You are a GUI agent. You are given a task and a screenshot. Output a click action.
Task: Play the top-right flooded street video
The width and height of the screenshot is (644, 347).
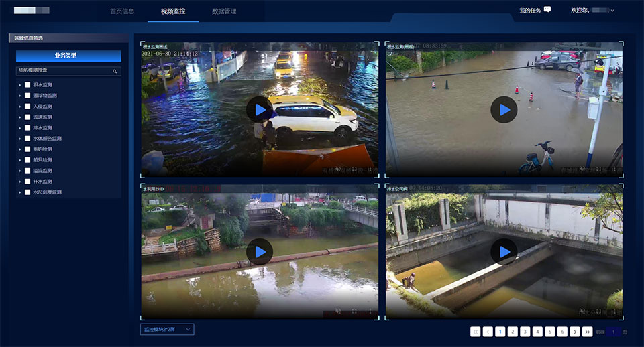pos(504,109)
